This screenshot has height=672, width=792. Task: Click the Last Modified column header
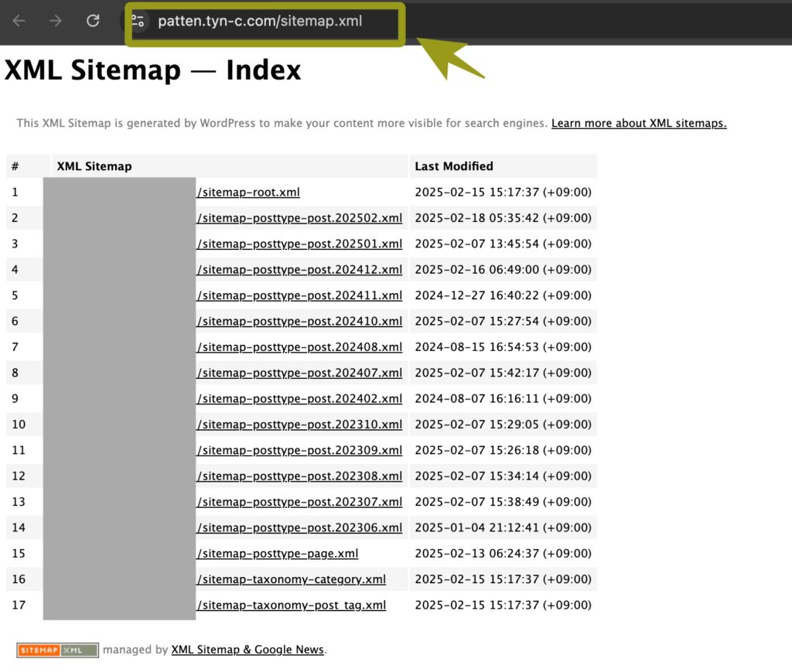click(454, 166)
